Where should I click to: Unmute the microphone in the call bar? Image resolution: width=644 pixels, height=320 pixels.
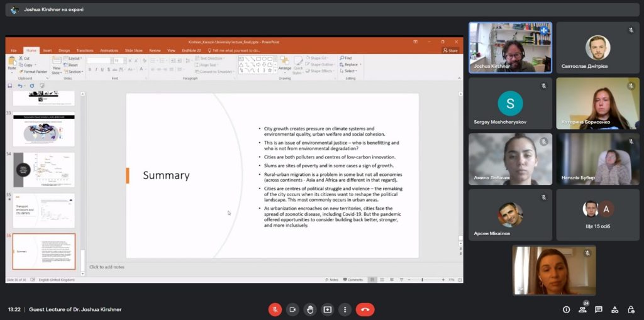pos(275,309)
